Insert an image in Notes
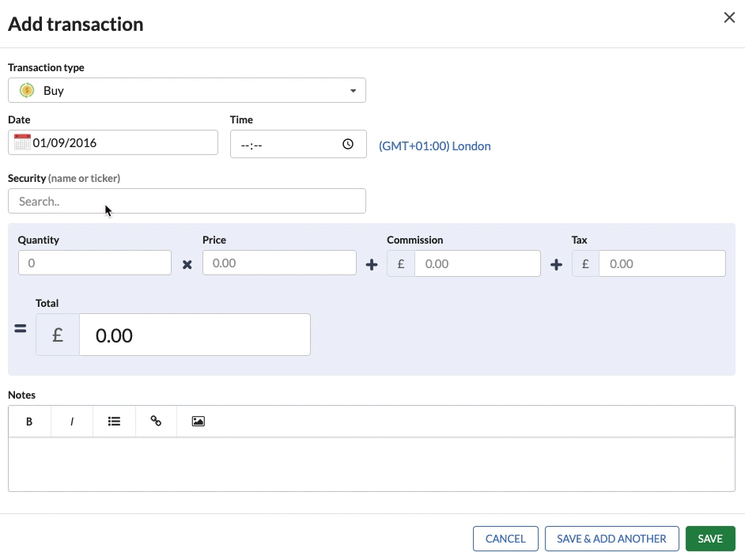745x560 pixels. pos(199,422)
